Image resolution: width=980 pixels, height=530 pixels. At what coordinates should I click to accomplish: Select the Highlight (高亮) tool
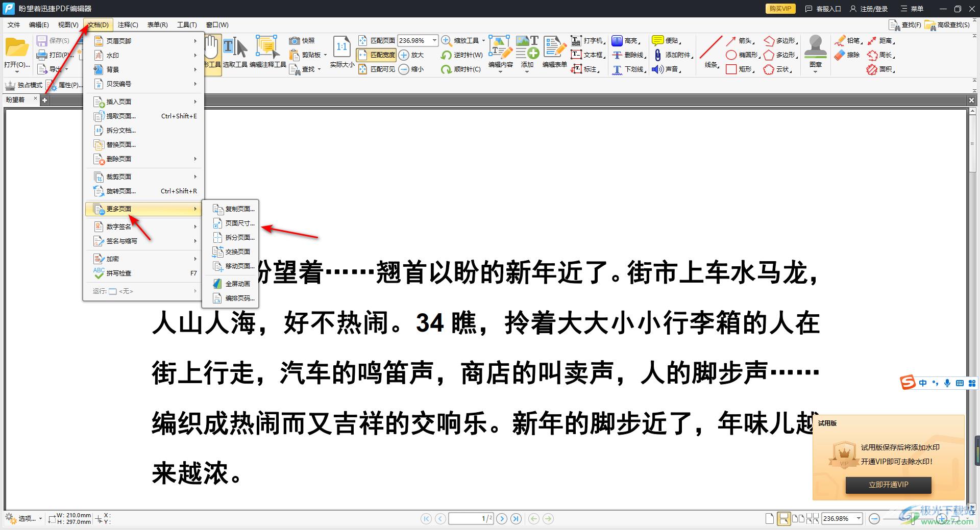625,40
